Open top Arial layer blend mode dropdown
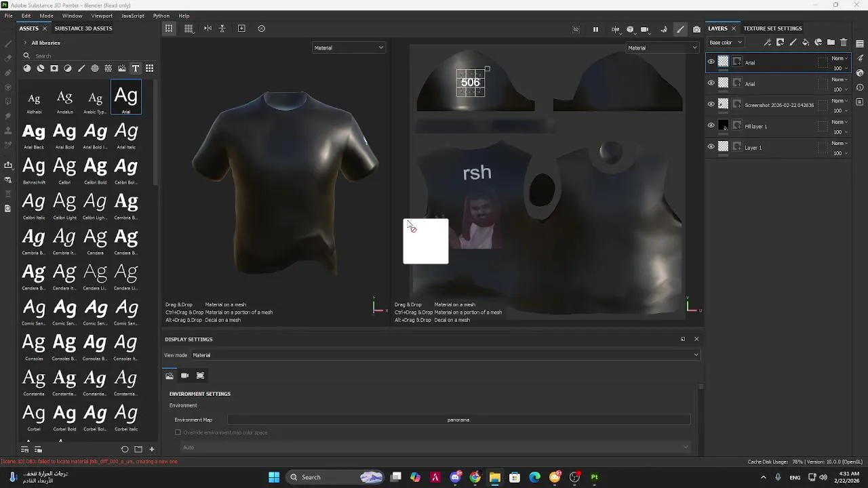This screenshot has height=488, width=868. [840, 58]
